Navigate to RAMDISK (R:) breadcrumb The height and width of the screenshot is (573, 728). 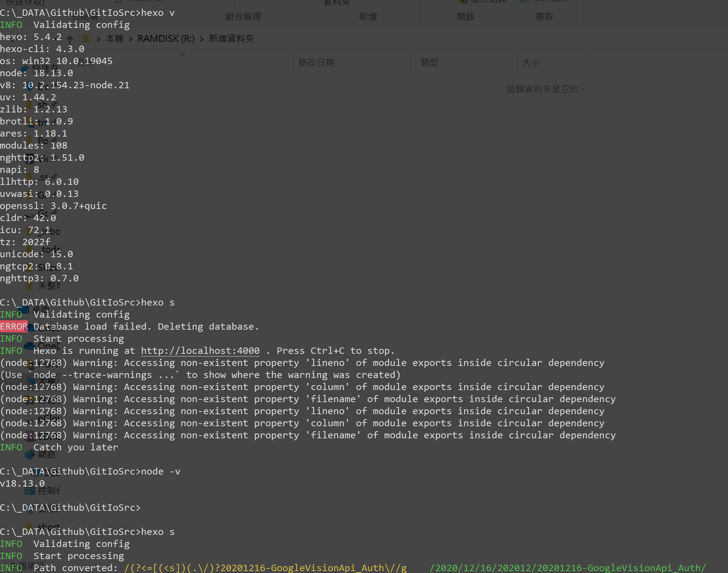166,38
